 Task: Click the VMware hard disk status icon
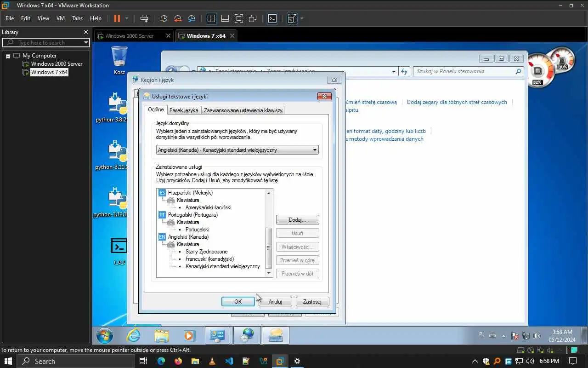tap(521, 350)
